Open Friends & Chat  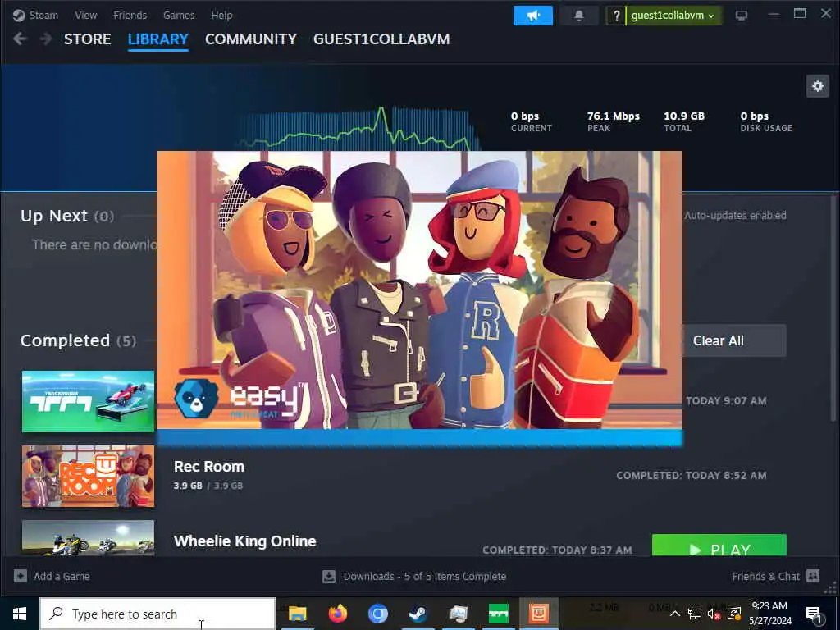776,576
